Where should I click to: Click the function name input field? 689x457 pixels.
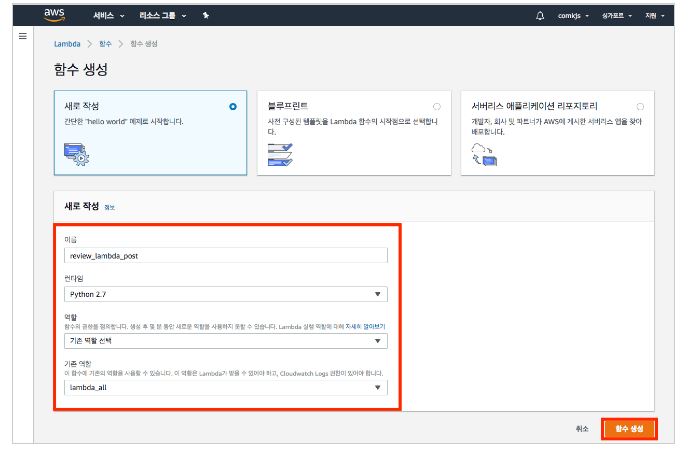(x=225, y=255)
